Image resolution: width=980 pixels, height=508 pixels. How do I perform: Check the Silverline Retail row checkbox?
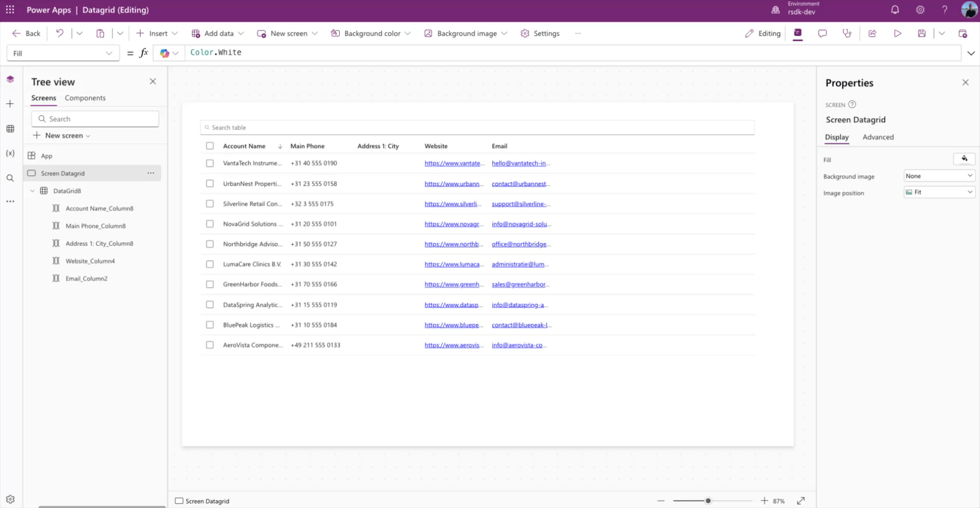210,204
